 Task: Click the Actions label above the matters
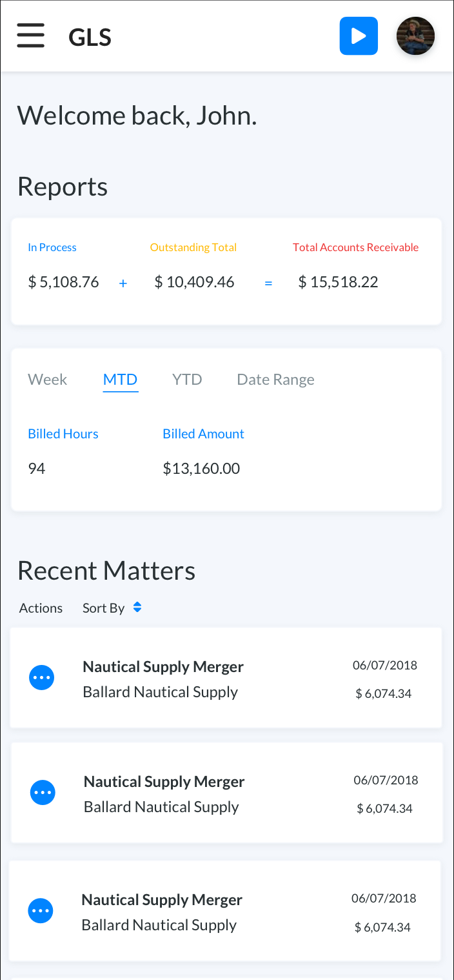tap(41, 608)
